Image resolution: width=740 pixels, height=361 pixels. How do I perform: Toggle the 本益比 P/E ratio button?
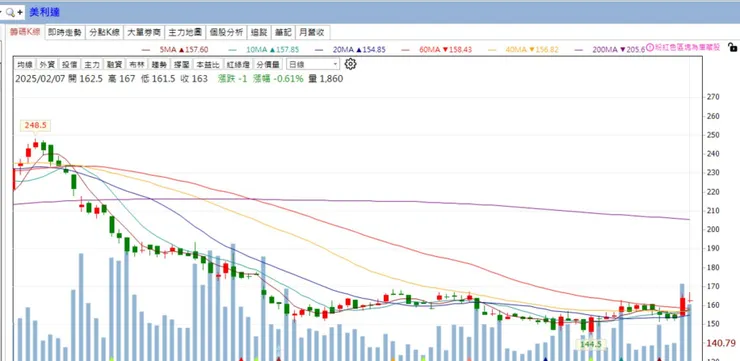[x=208, y=65]
